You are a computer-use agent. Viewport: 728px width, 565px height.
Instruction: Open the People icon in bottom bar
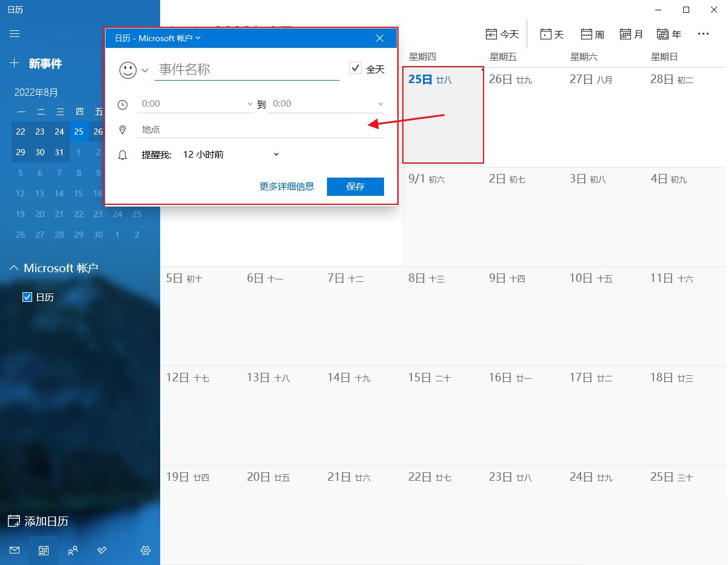pos(73,550)
